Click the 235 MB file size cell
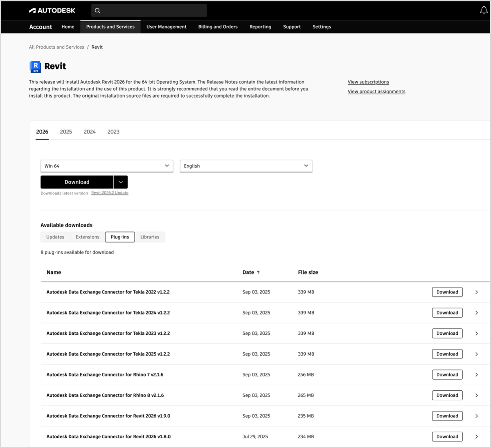This screenshot has height=448, width=491. (x=306, y=416)
